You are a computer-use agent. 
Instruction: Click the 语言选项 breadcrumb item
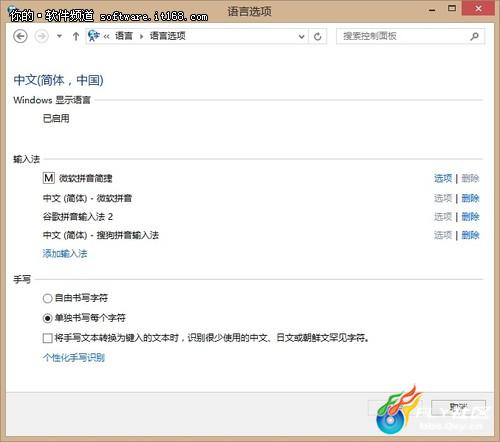(168, 36)
